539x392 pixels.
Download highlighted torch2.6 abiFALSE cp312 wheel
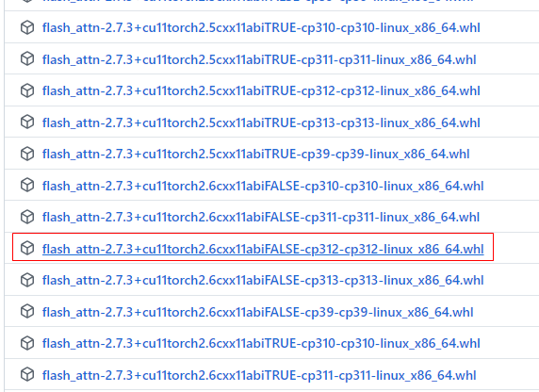click(x=263, y=249)
